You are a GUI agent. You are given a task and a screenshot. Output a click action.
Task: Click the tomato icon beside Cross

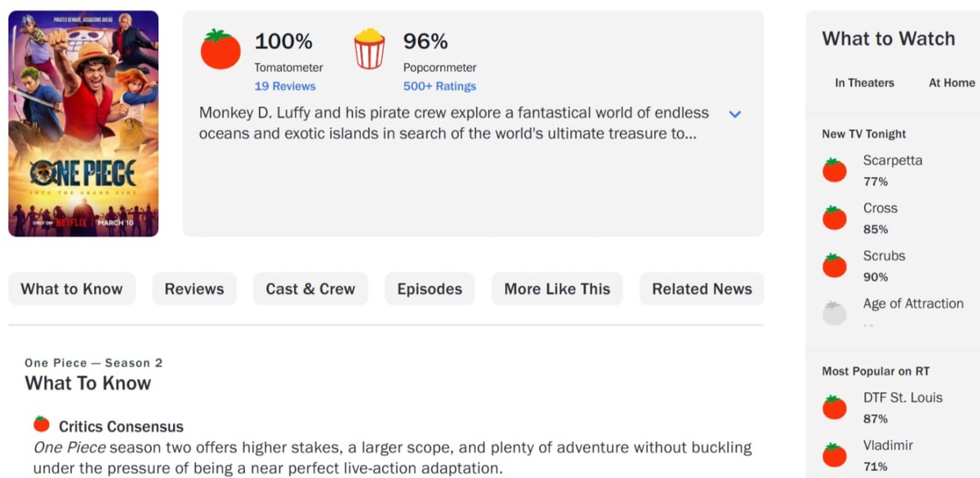click(835, 217)
